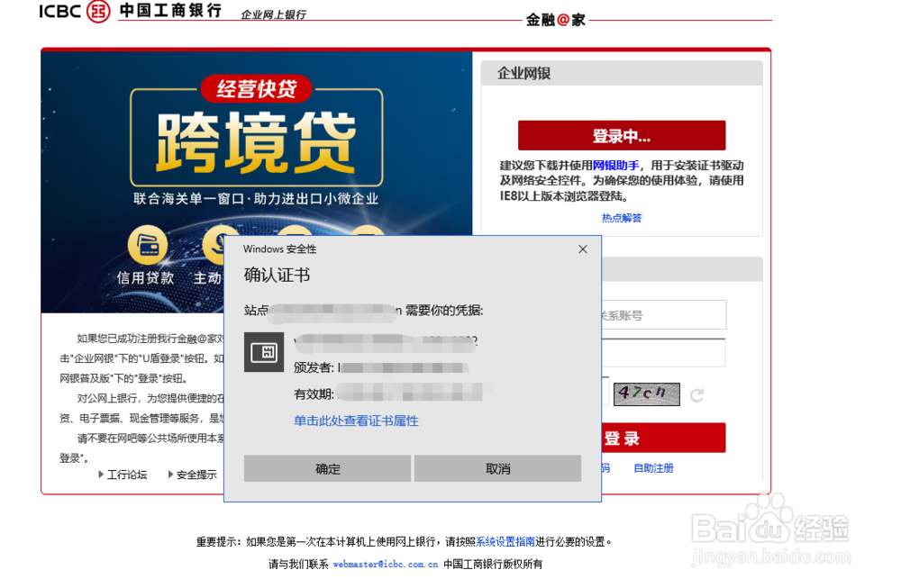Open 自助注册 link

coord(653,468)
